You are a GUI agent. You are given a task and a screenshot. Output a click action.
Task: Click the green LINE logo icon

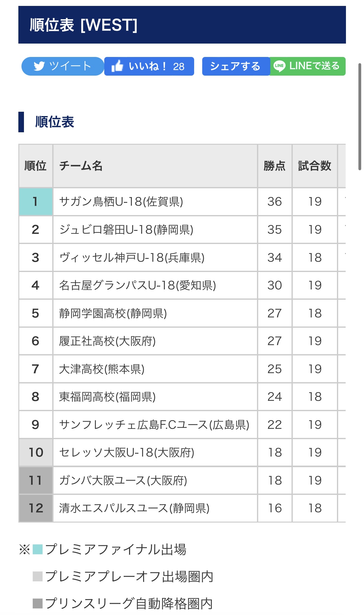pos(279,66)
